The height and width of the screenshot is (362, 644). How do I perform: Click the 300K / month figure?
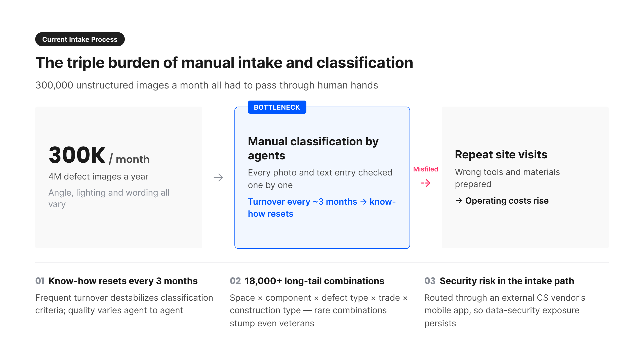coord(99,155)
